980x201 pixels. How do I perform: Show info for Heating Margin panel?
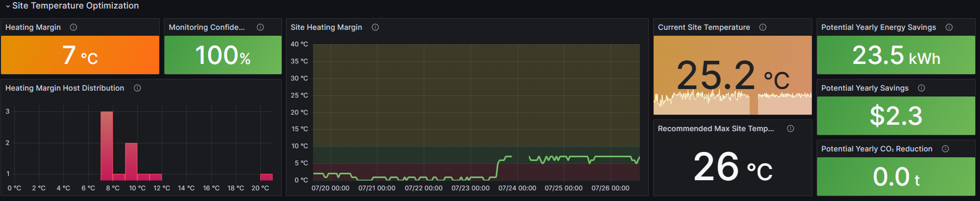click(73, 27)
